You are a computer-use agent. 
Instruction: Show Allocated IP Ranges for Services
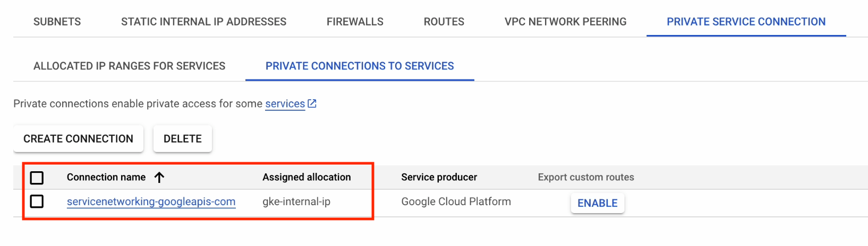(129, 66)
